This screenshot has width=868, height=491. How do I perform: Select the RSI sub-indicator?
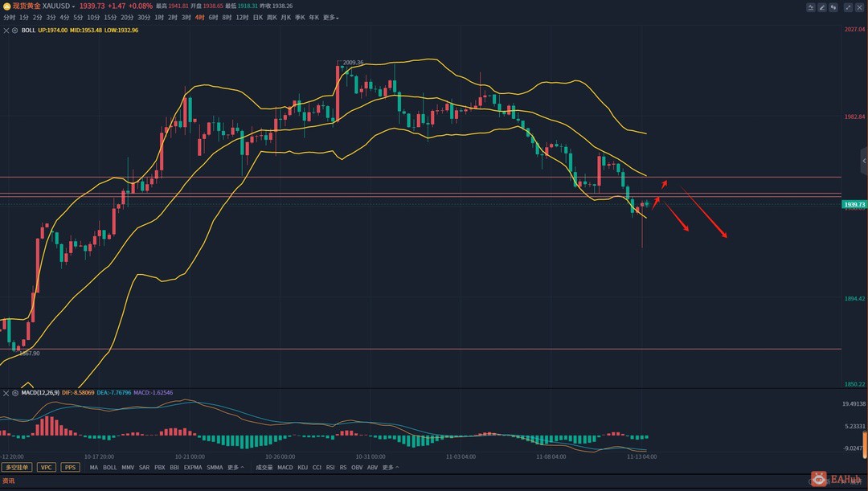point(330,468)
